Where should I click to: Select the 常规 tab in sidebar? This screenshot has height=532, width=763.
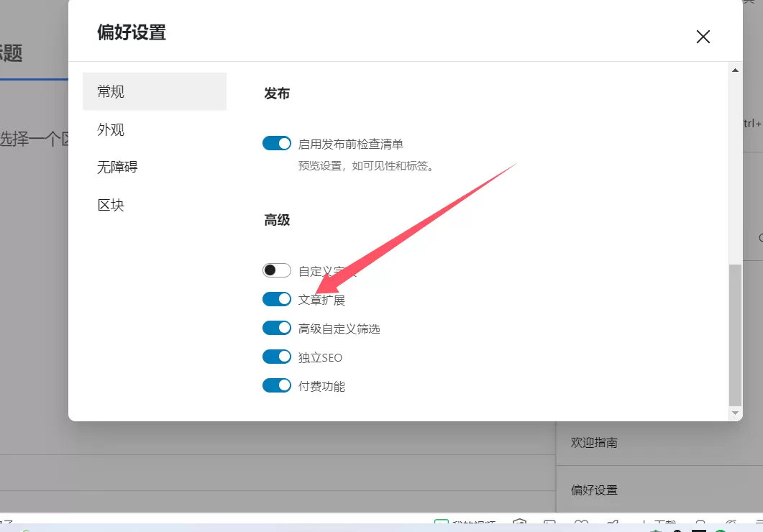tap(155, 91)
